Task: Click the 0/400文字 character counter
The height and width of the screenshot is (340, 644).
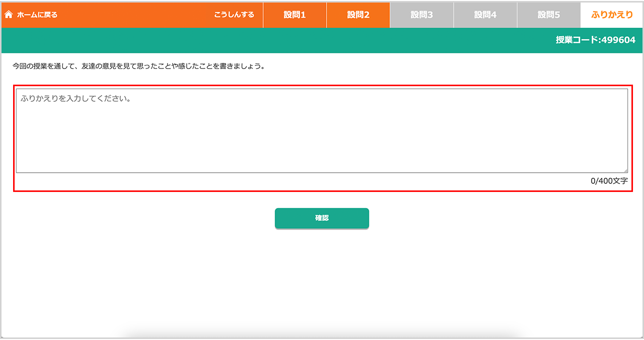Action: (609, 181)
